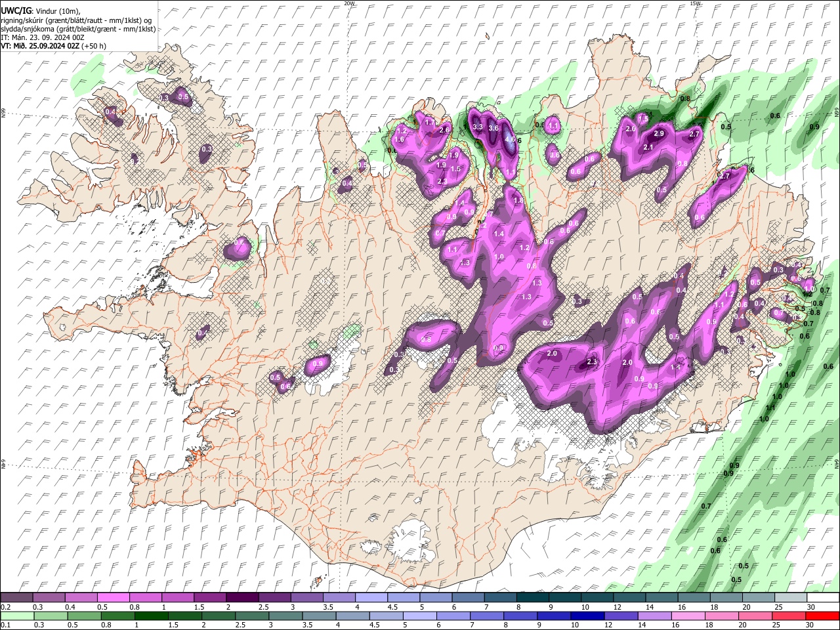
Task: Select the crimson 25 mm rain swatch
Action: point(789,616)
